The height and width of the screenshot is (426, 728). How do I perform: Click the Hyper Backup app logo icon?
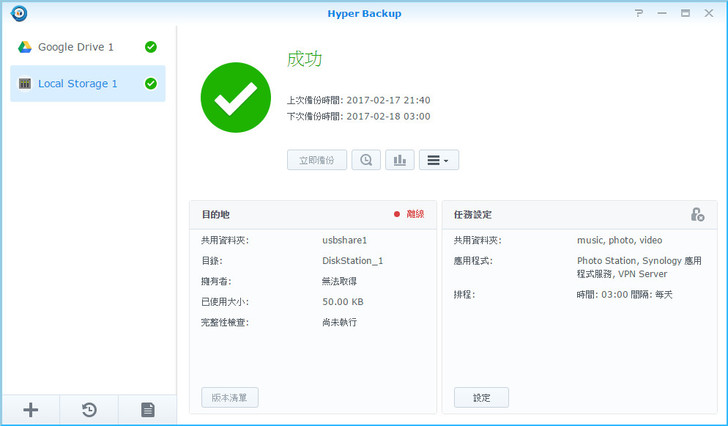click(x=19, y=13)
